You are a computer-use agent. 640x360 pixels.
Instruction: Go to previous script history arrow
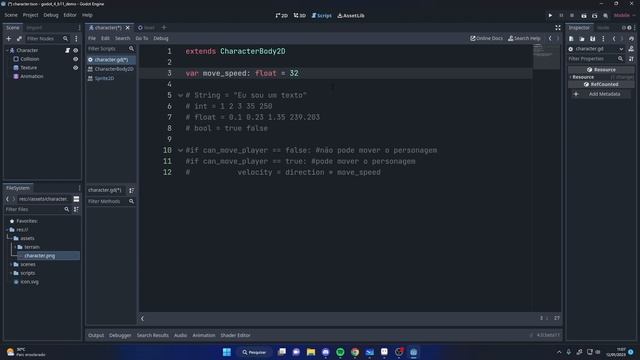[x=550, y=38]
